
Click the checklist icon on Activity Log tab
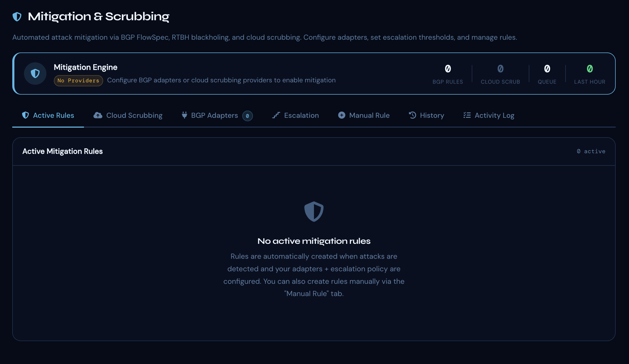[x=467, y=115]
